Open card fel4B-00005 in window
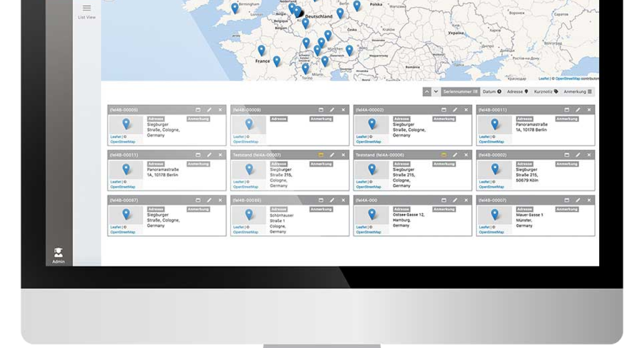644x348 pixels. coord(198,110)
